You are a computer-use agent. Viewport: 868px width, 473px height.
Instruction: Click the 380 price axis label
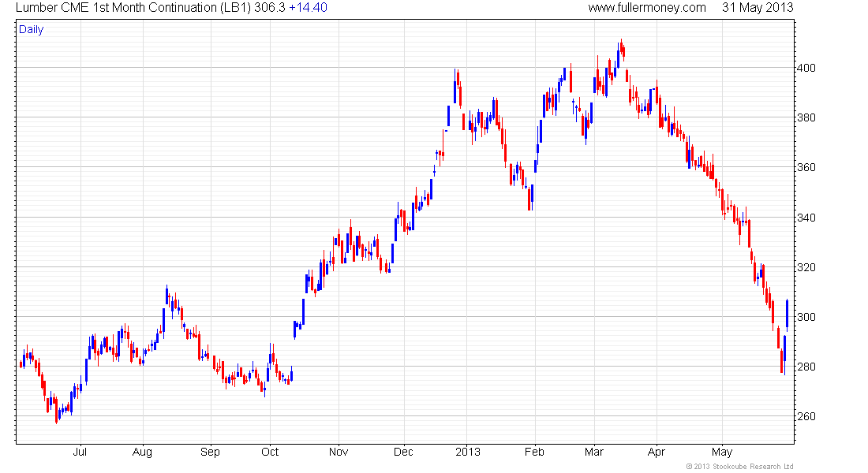click(806, 117)
